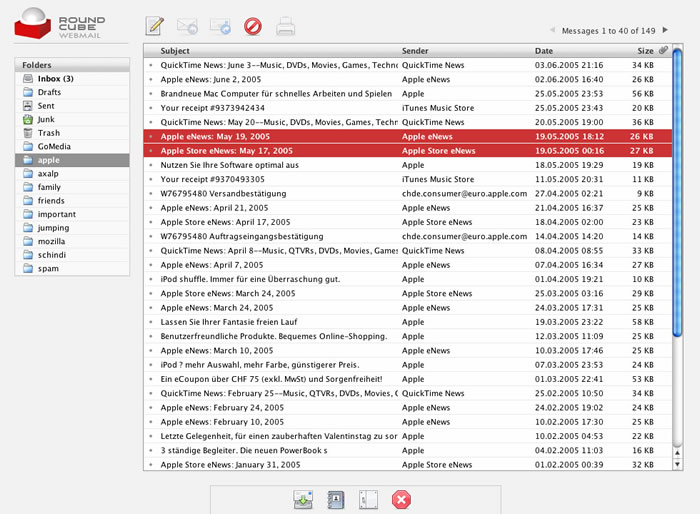Open the Inbox (3) folder
The width and height of the screenshot is (700, 514).
(72, 79)
